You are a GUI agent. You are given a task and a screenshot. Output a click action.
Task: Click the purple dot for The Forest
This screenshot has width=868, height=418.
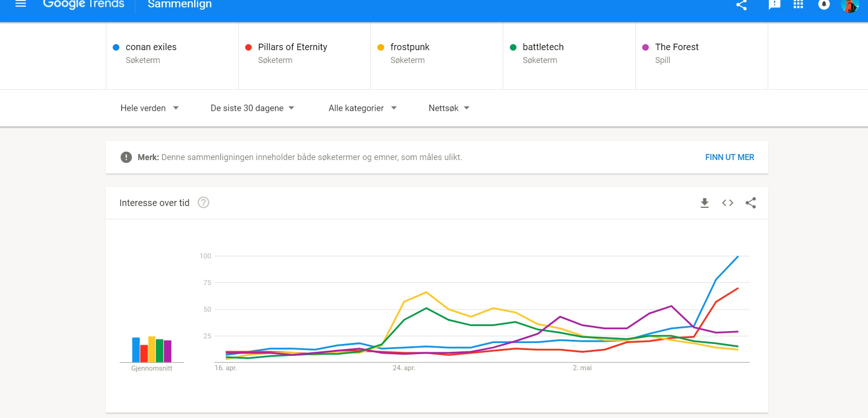pyautogui.click(x=645, y=47)
